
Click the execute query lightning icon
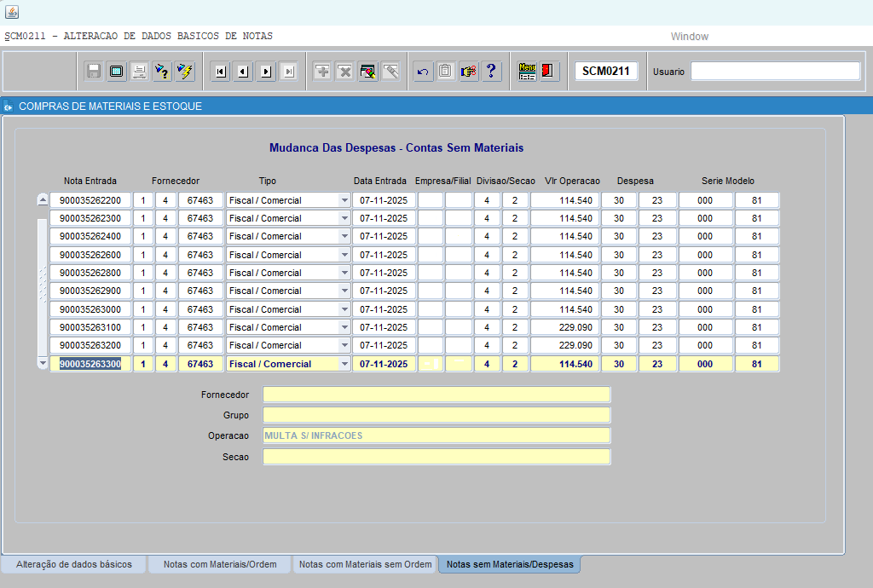click(185, 72)
